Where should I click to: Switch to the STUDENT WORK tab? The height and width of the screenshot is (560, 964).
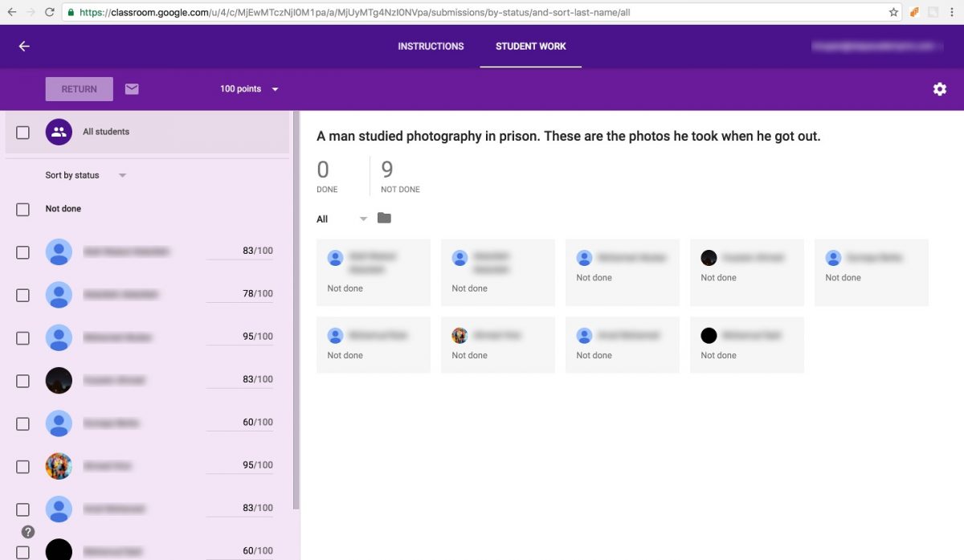pos(529,46)
